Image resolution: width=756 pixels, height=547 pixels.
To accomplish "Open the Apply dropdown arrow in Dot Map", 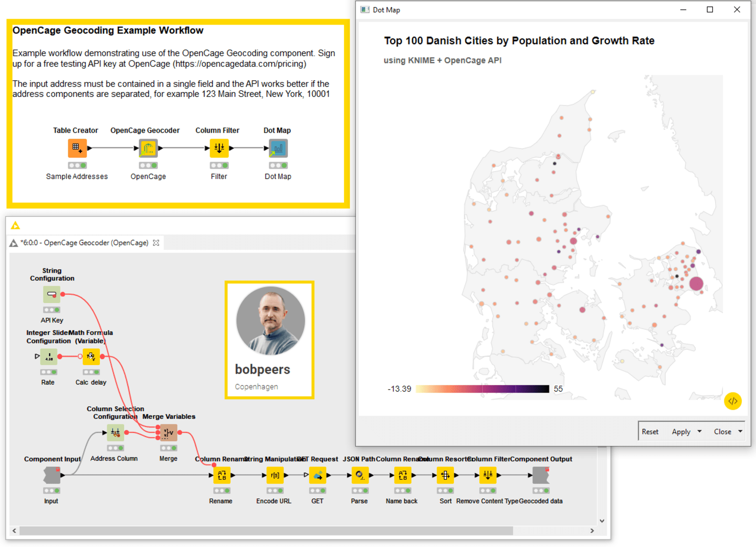I will tap(699, 431).
